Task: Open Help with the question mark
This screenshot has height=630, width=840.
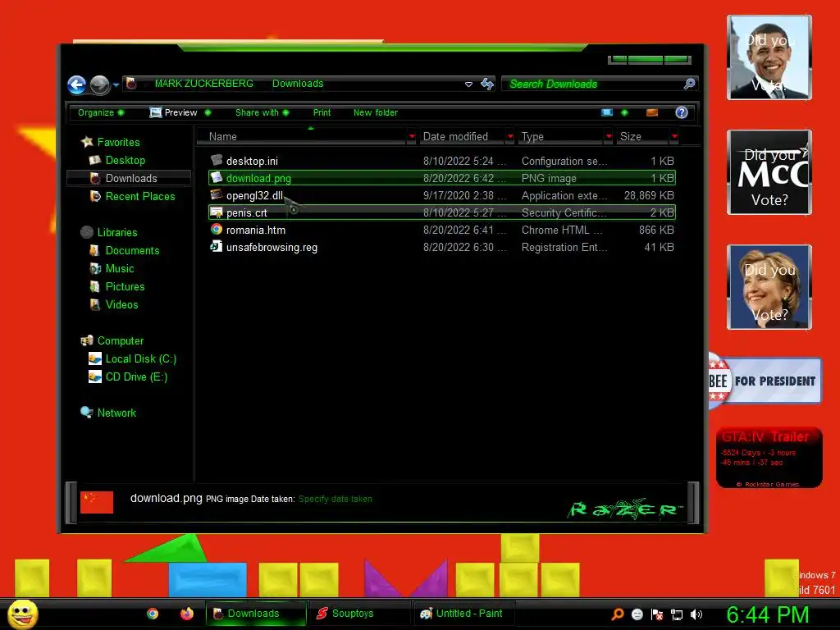Action: (x=682, y=112)
